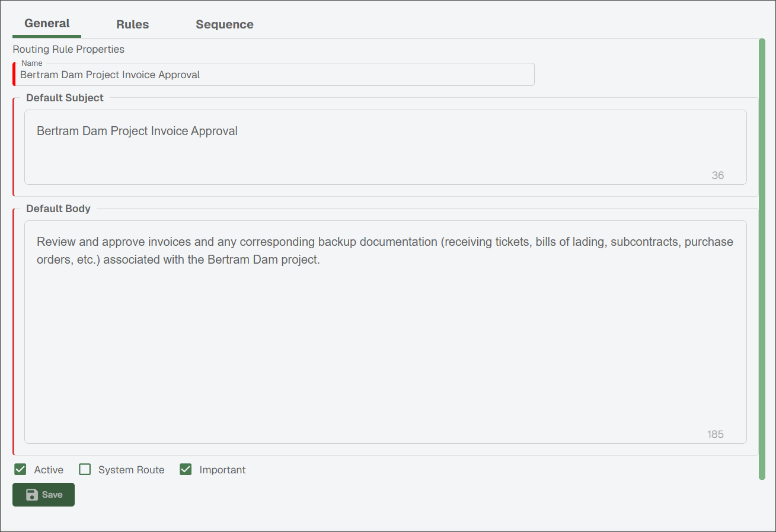
Task: Enable the System Route checkbox
Action: 85,470
